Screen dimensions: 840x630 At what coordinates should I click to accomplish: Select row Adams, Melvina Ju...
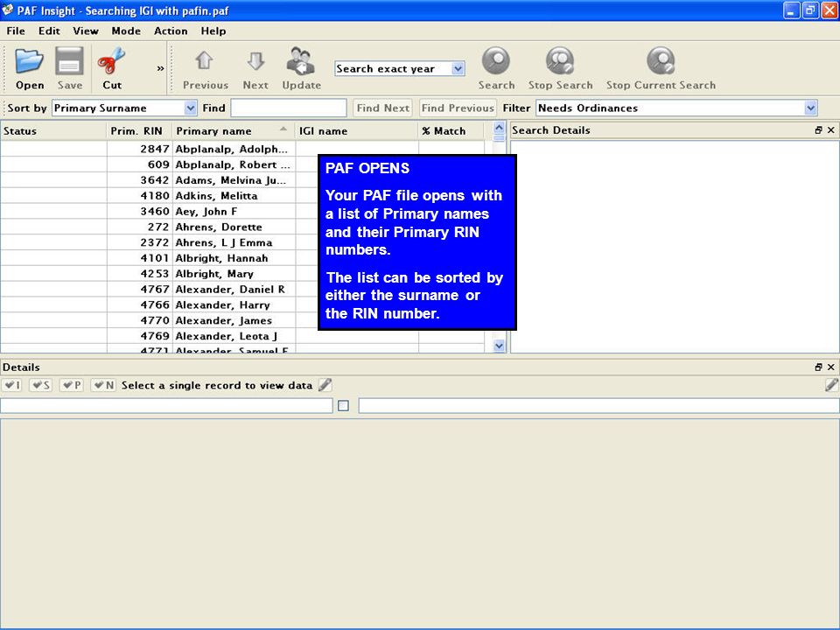click(x=242, y=180)
